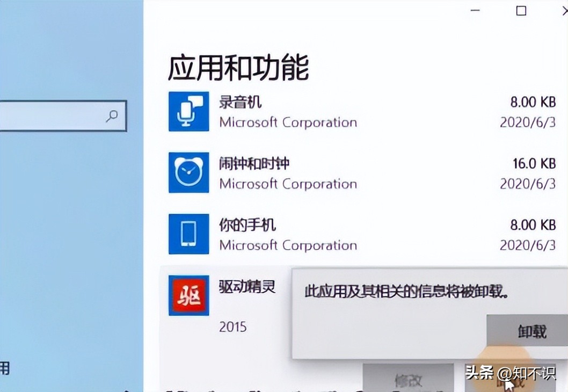
Task: Click the uninstall warning message text
Action: (x=406, y=292)
